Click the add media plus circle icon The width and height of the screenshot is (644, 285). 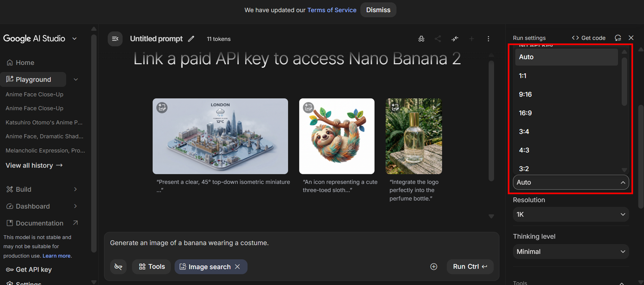[x=434, y=267]
